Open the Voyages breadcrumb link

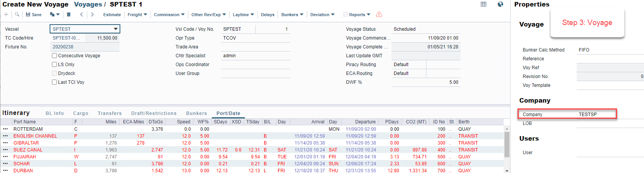pos(88,5)
